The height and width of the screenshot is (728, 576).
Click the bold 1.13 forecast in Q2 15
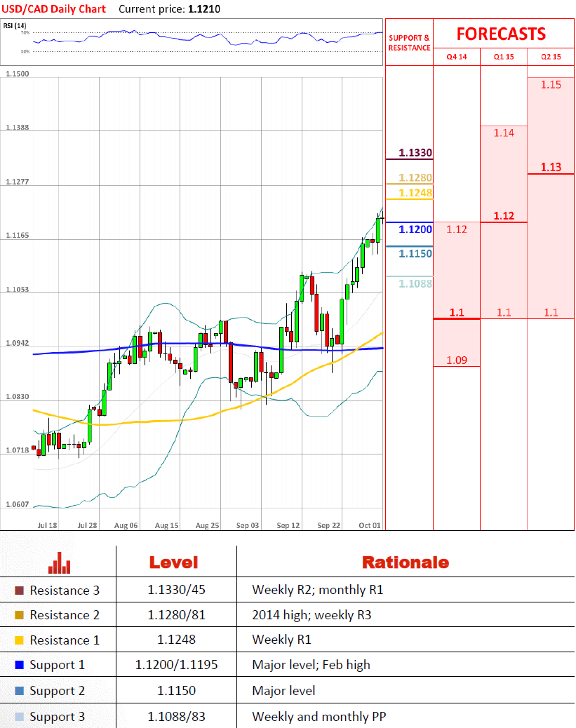click(x=551, y=167)
